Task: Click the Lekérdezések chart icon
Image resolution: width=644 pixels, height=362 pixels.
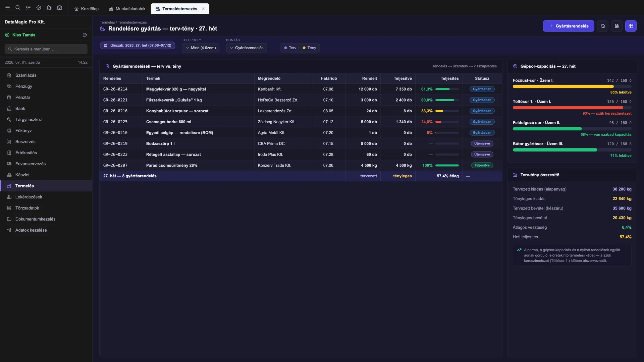Action: (x=9, y=197)
